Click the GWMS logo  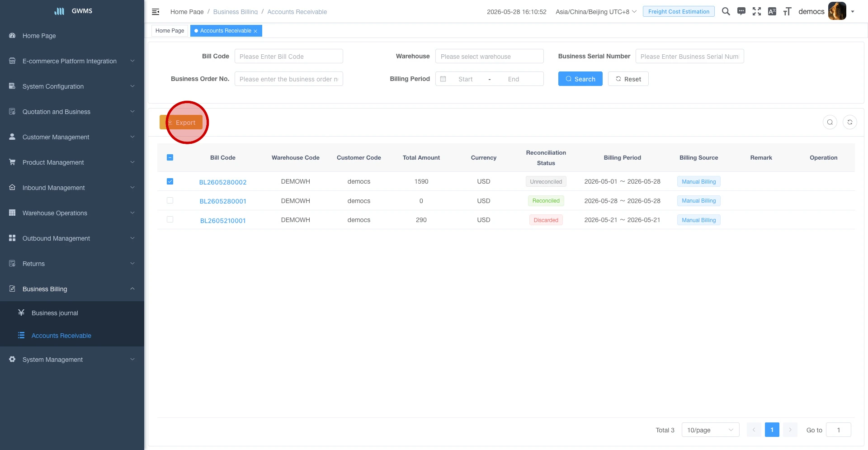click(x=73, y=11)
